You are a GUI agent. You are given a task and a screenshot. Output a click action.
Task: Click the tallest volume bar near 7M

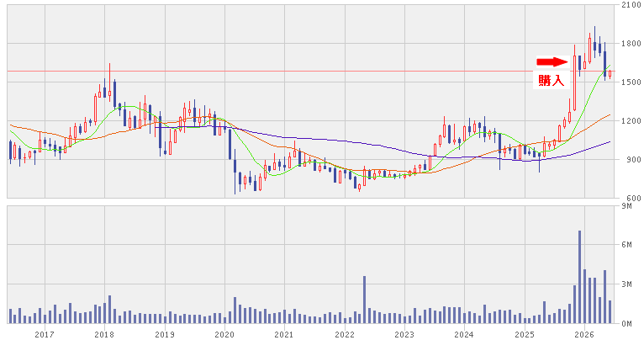[x=579, y=277]
